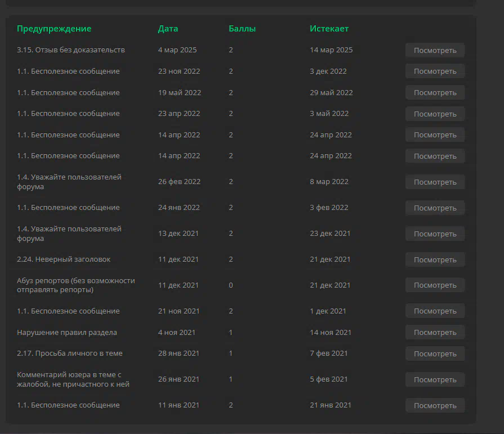Click the date 24 янв 2022

(179, 208)
